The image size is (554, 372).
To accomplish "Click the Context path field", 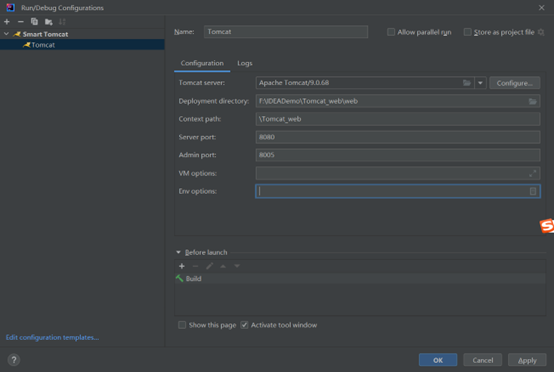I will click(x=398, y=119).
